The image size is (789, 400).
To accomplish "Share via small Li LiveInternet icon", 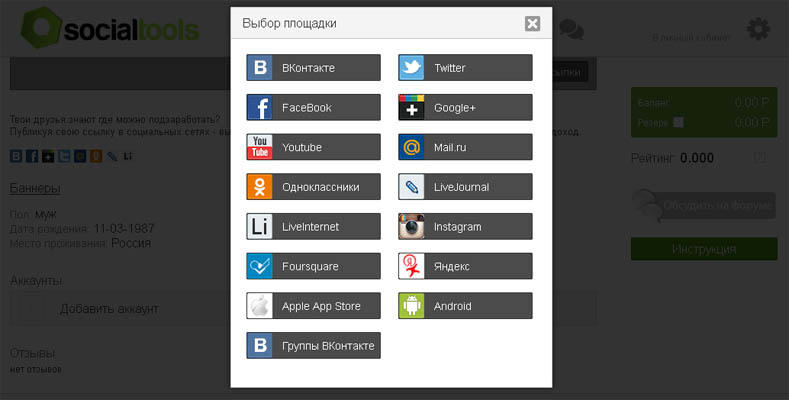I will pyautogui.click(x=128, y=156).
